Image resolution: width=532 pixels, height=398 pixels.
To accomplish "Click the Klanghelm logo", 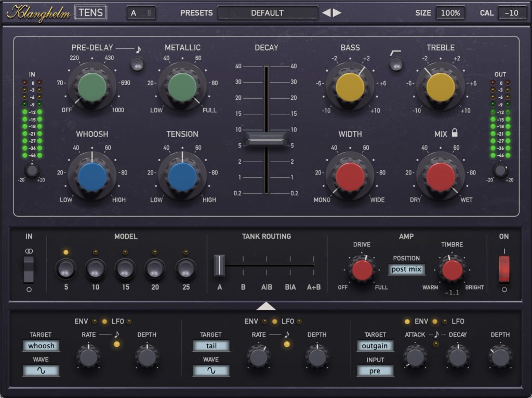I will 38,12.
